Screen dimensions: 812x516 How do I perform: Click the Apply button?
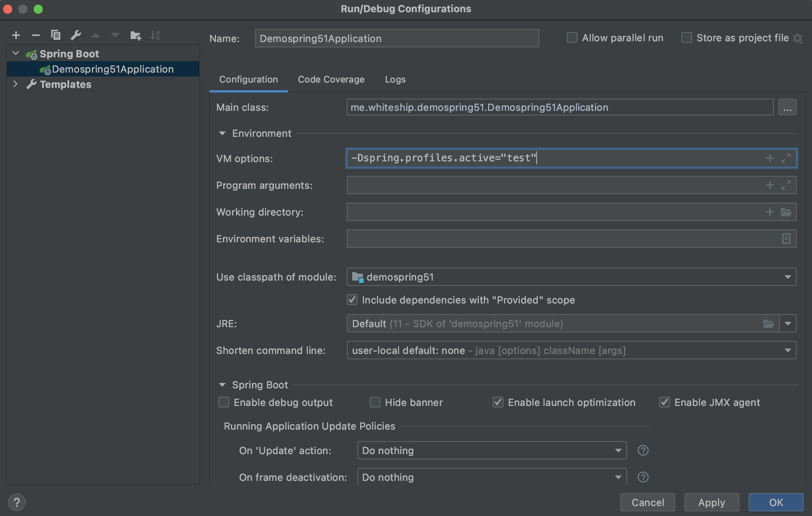[711, 502]
